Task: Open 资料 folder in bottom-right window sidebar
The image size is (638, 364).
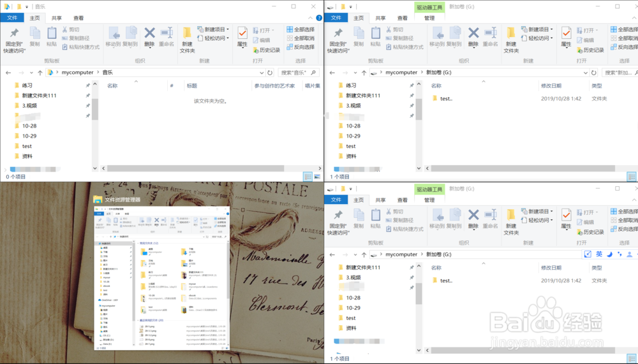Action: [351, 328]
